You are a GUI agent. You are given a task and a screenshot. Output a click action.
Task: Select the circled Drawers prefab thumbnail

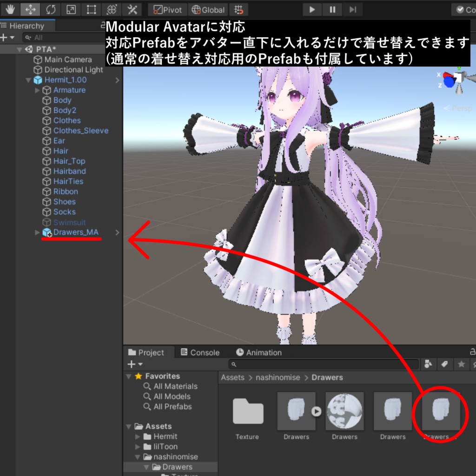(x=440, y=411)
